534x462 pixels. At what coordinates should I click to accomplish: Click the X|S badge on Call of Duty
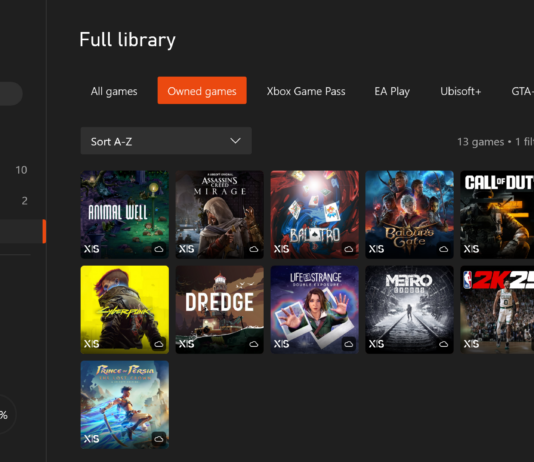pyautogui.click(x=472, y=249)
